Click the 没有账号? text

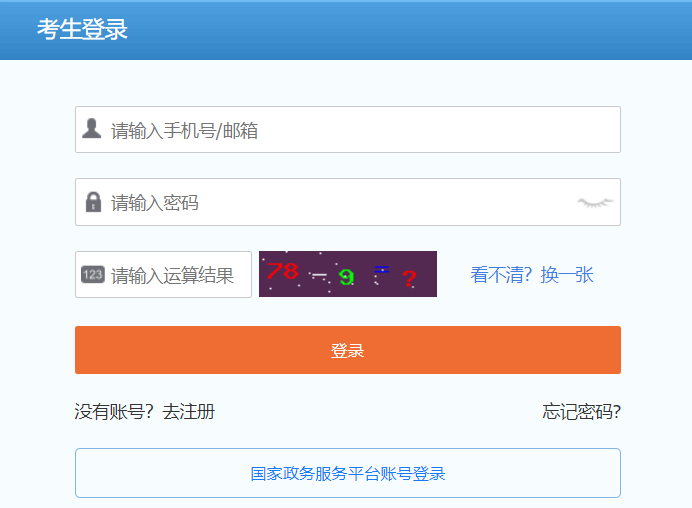coord(115,411)
